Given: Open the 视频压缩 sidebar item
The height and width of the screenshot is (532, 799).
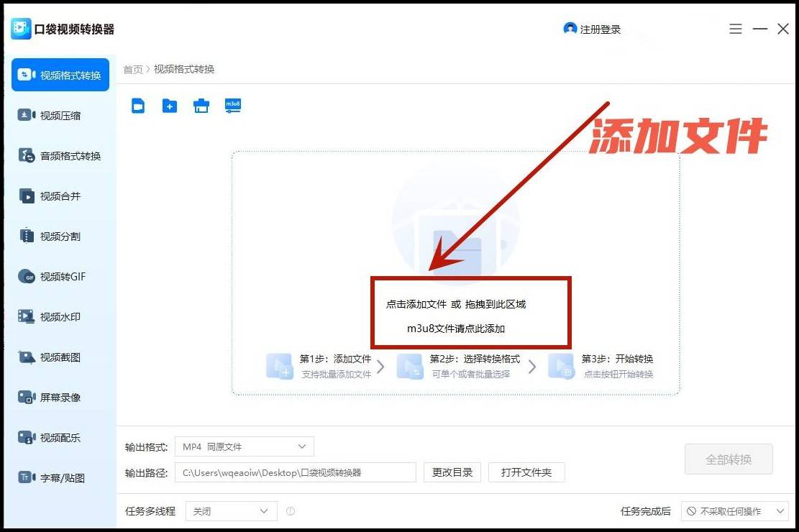Looking at the screenshot, I should (60, 115).
